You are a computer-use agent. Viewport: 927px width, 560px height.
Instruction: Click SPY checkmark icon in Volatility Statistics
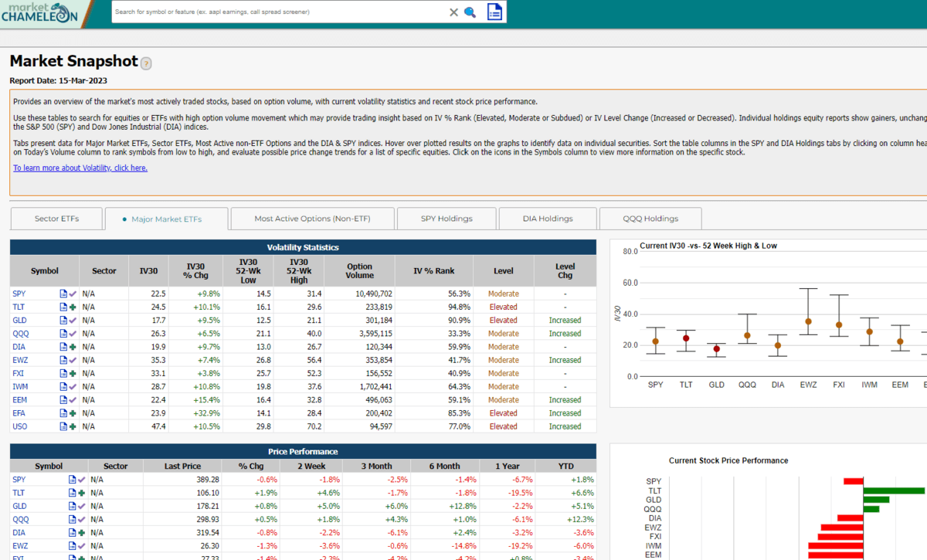pos(73,294)
